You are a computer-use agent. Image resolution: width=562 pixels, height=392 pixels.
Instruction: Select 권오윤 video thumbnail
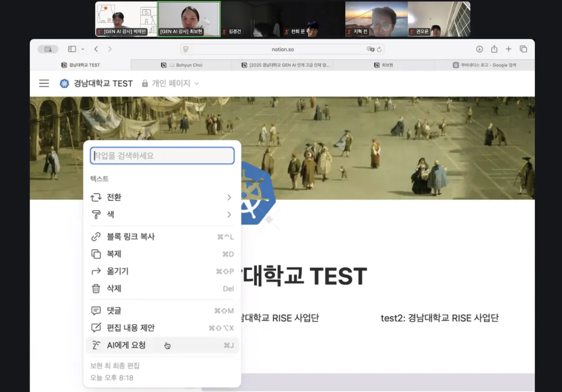tap(439, 19)
